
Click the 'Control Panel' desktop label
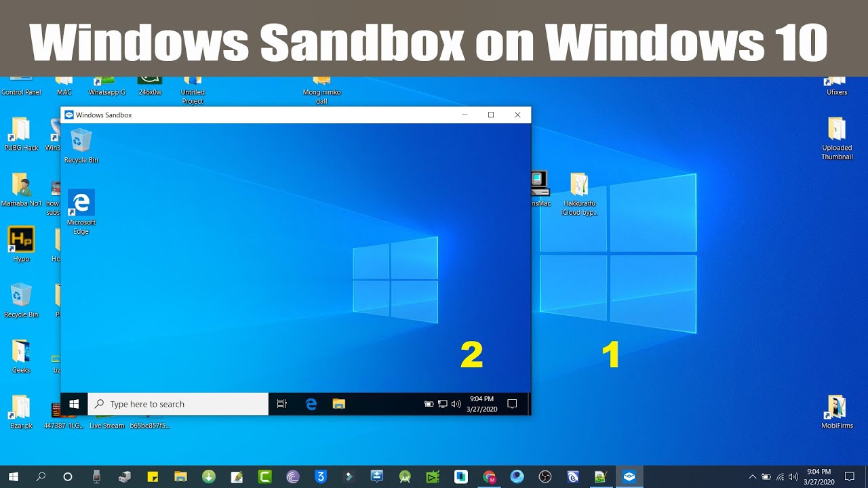click(21, 92)
